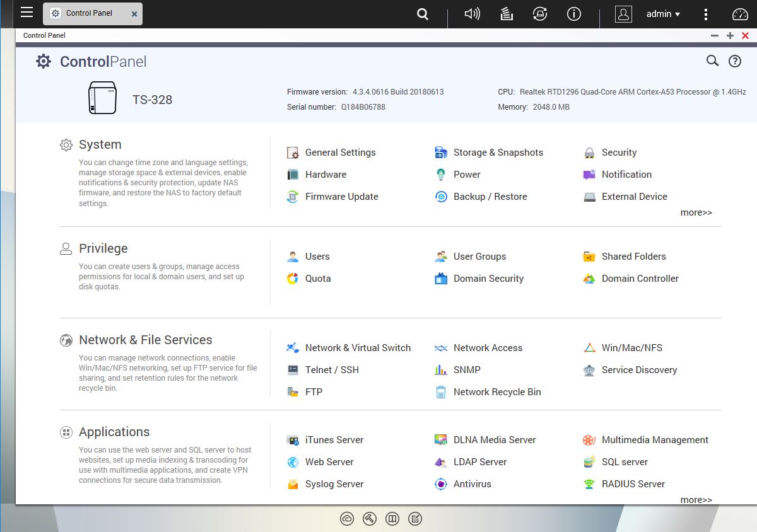This screenshot has height=532, width=757.
Task: Open the main hamburger menu
Action: tap(26, 13)
